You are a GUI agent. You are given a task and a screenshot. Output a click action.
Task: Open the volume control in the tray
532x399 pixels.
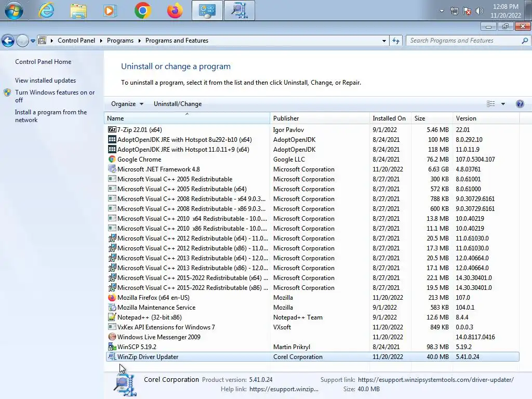pyautogui.click(x=479, y=11)
